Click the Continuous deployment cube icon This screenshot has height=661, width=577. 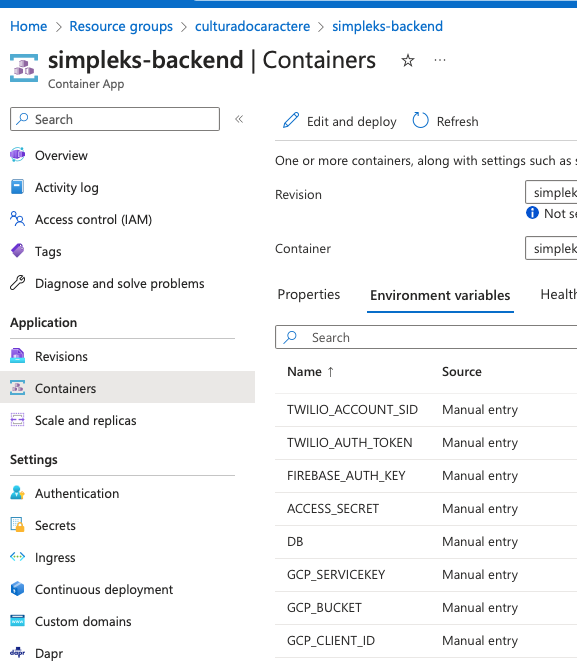coord(17,589)
